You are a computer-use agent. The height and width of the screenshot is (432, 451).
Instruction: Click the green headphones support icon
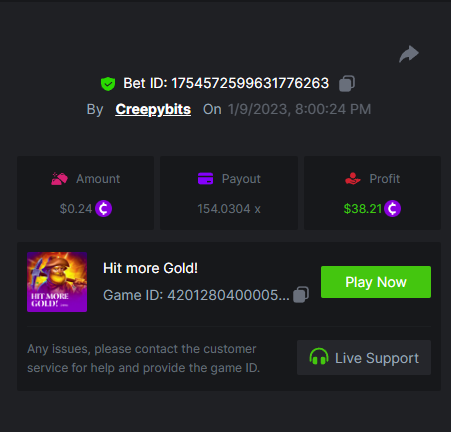click(x=319, y=357)
